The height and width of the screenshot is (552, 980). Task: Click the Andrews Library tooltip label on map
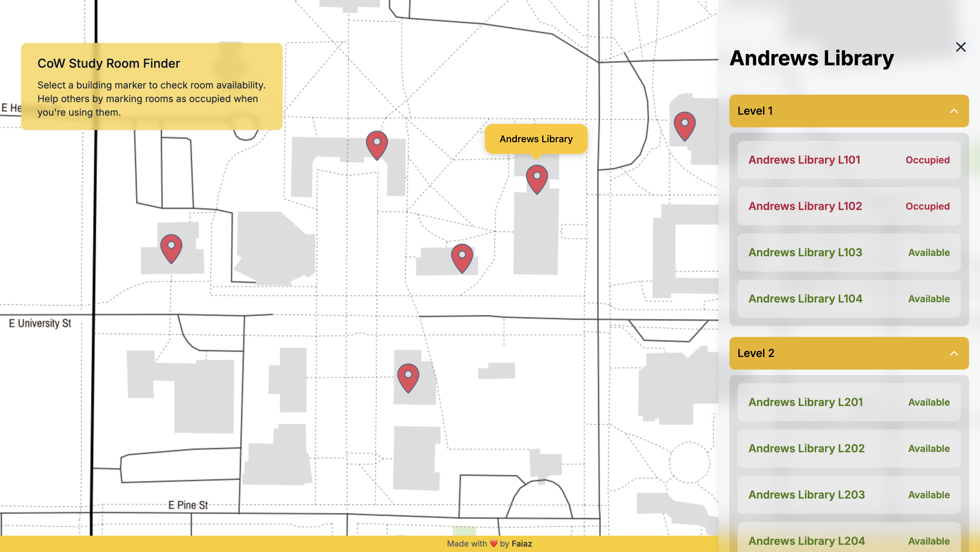pyautogui.click(x=536, y=139)
